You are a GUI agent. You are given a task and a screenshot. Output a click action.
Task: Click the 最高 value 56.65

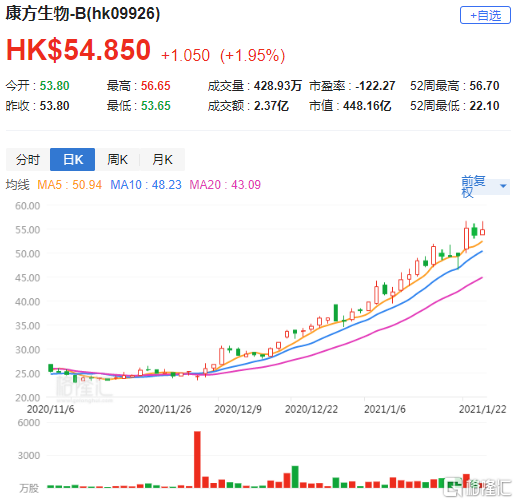pos(155,86)
